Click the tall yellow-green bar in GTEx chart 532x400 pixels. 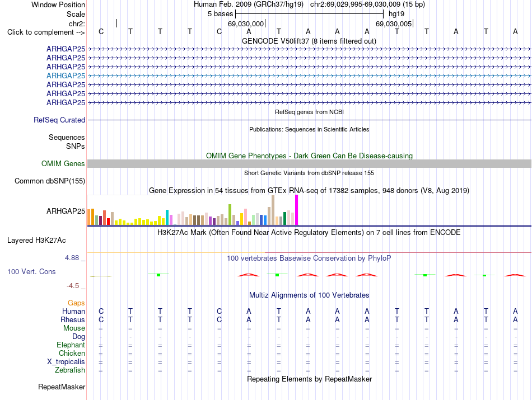pos(230,215)
